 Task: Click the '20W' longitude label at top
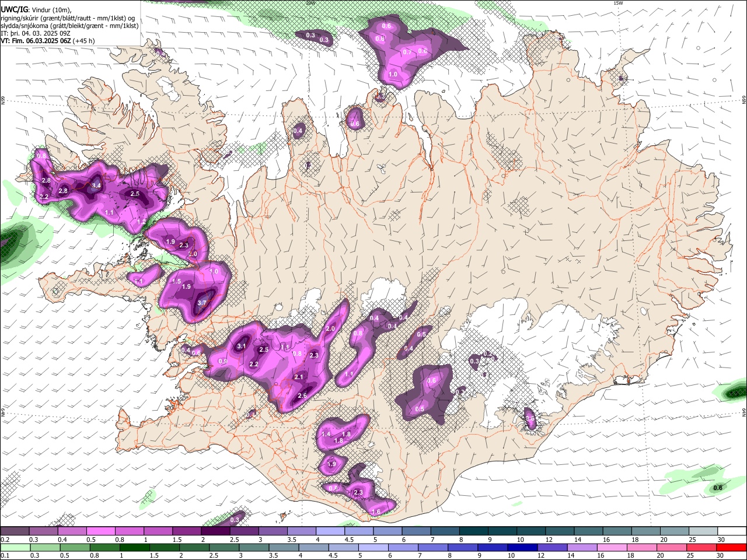click(x=310, y=3)
